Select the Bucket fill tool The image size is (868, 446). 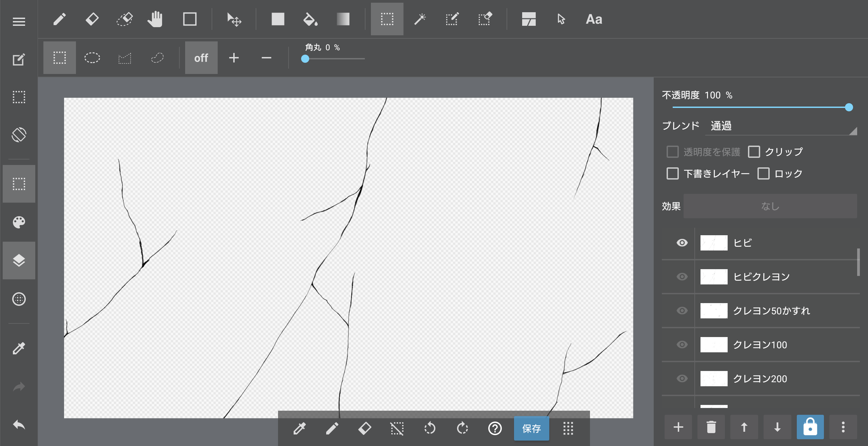[x=310, y=19]
